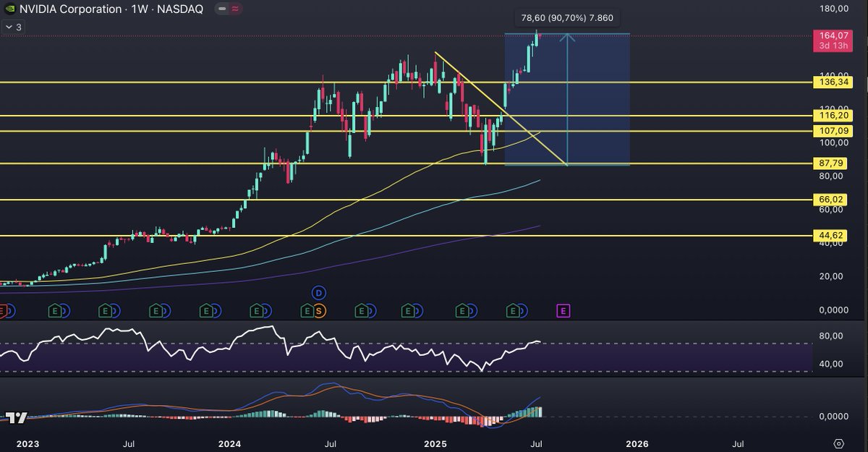Select the 116,20 horizontal line label
The image size is (868, 452).
coord(833,115)
